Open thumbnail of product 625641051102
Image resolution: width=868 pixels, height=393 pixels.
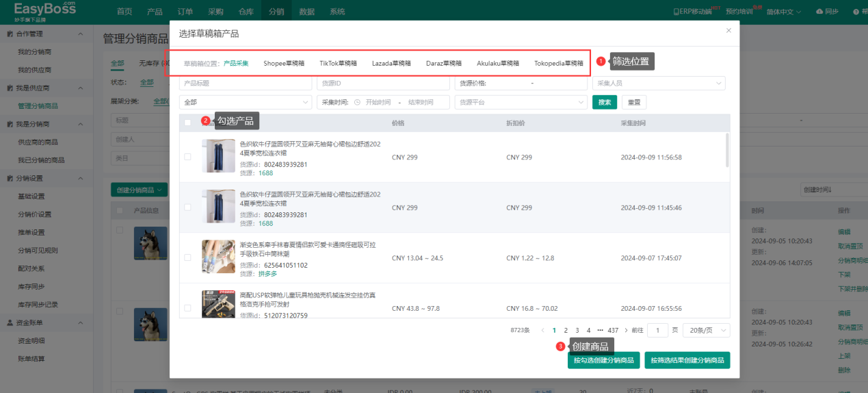[x=218, y=257]
